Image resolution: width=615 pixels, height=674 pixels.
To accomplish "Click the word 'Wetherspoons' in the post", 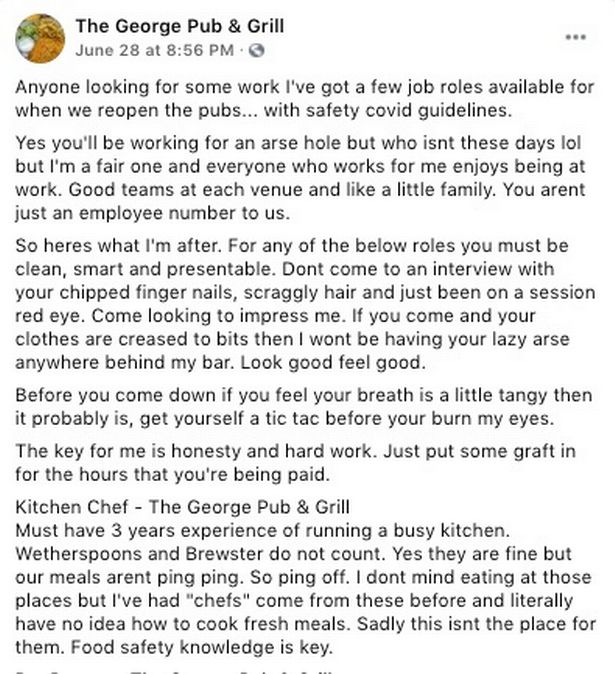I will pyautogui.click(x=79, y=554).
